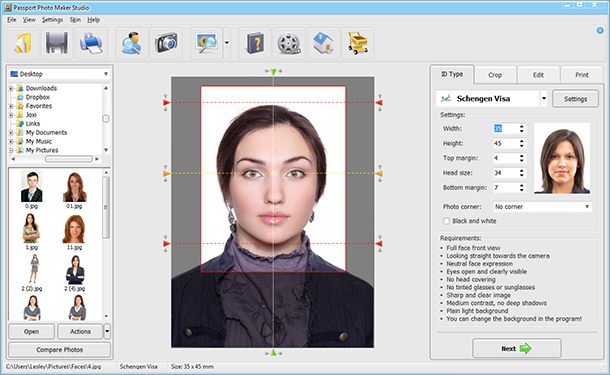This screenshot has width=610, height=375.
Task: Launch the camera capture toolbar icon
Action: (x=166, y=43)
